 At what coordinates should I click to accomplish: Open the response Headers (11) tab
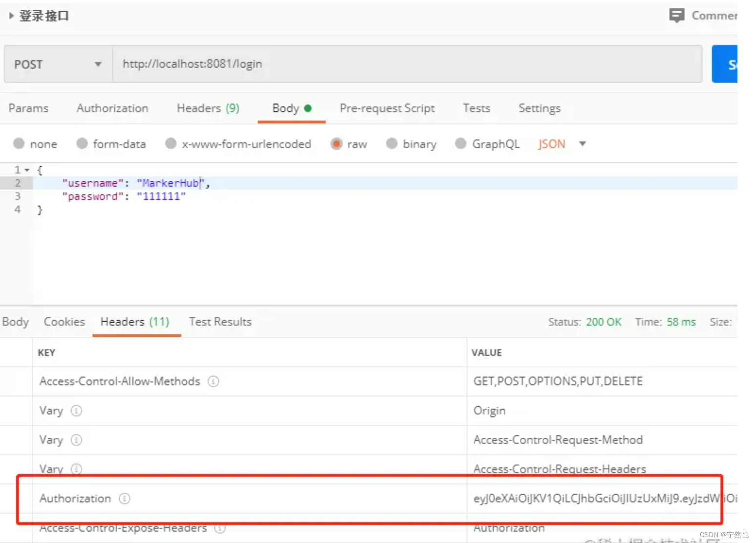click(x=135, y=322)
